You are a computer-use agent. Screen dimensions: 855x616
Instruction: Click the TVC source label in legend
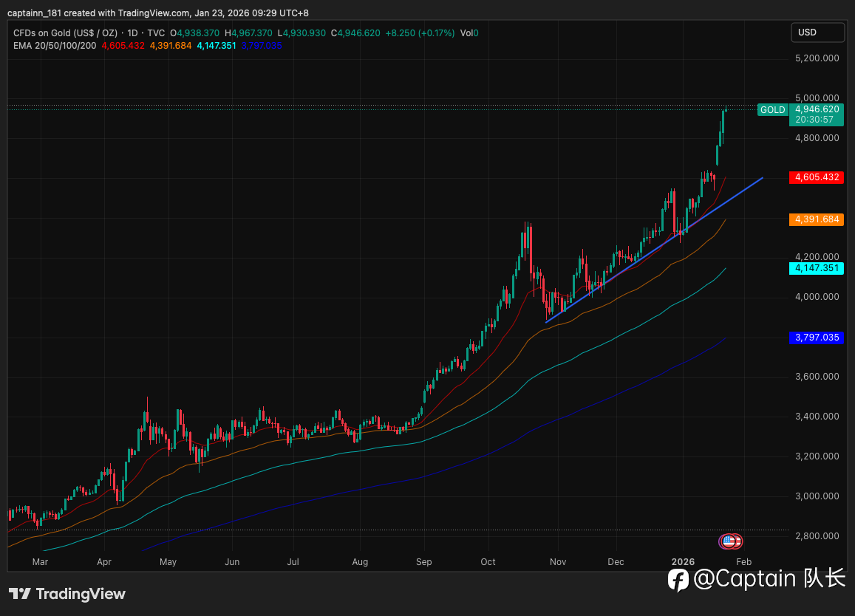156,33
